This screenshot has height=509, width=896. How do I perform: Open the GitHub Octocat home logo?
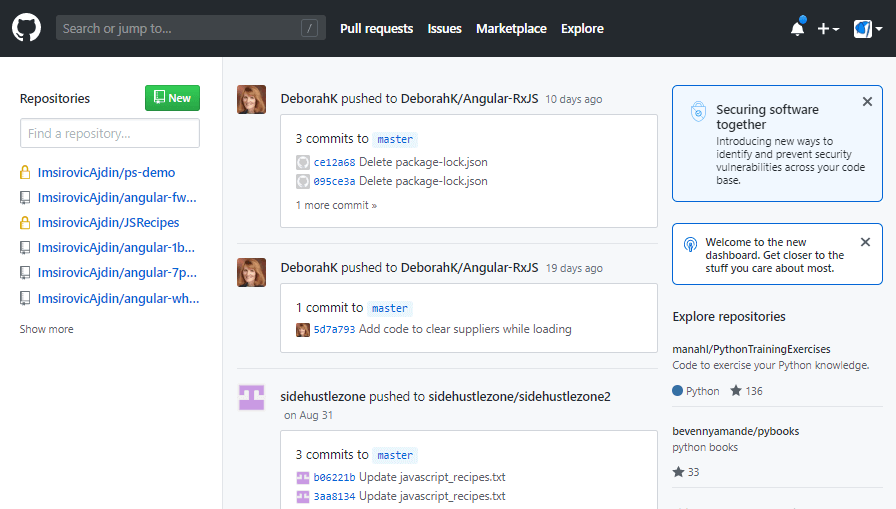pyautogui.click(x=26, y=28)
